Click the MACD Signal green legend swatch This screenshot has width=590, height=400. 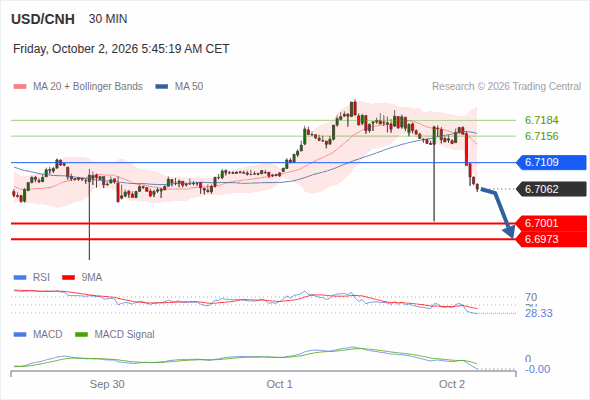(x=82, y=335)
